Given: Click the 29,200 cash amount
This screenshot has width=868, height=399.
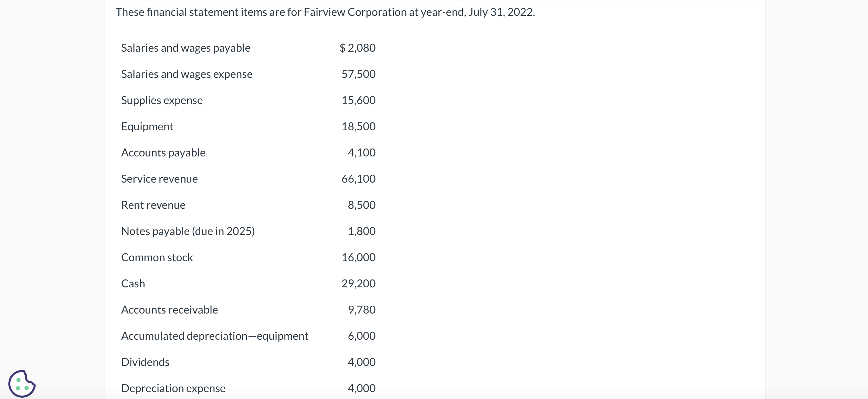Looking at the screenshot, I should pyautogui.click(x=358, y=284).
